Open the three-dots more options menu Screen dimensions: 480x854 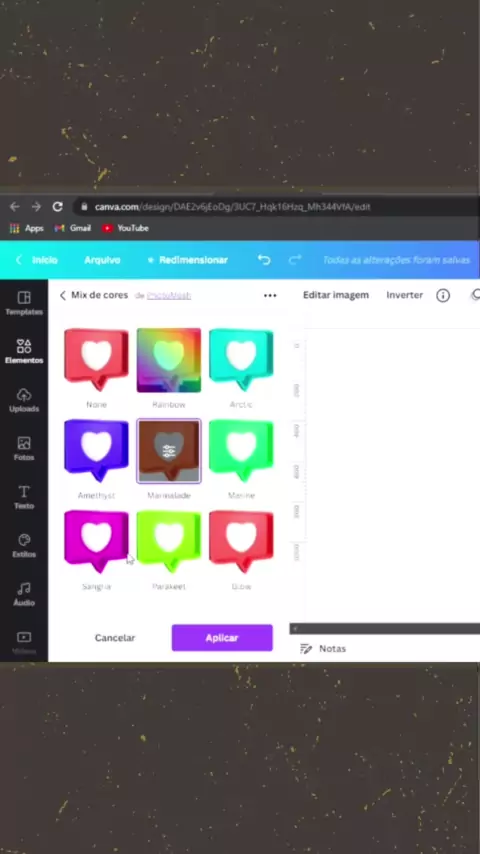(270, 295)
